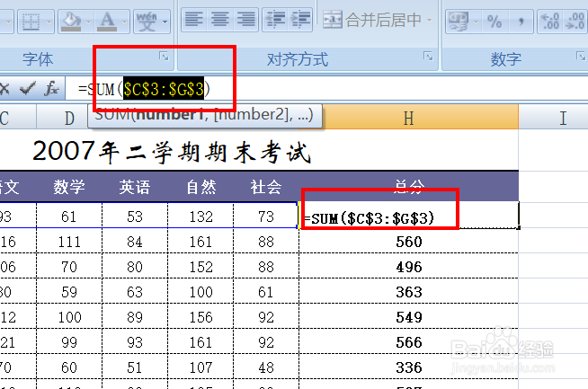Select the total cell 549
The width and height of the screenshot is (588, 389).
coord(409,316)
